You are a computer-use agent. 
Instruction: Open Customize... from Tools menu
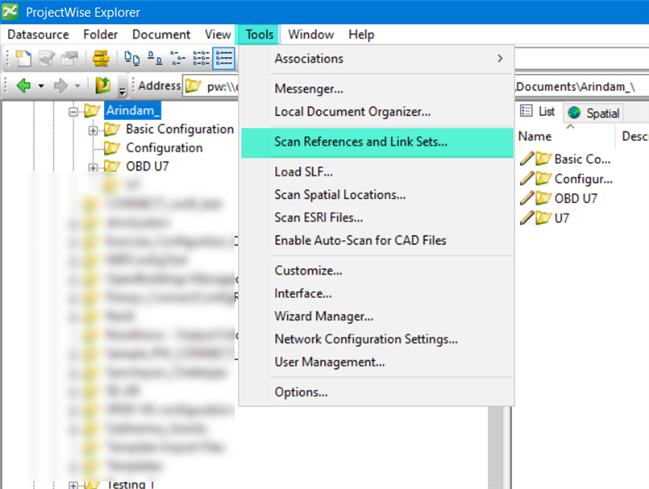pyautogui.click(x=377, y=270)
